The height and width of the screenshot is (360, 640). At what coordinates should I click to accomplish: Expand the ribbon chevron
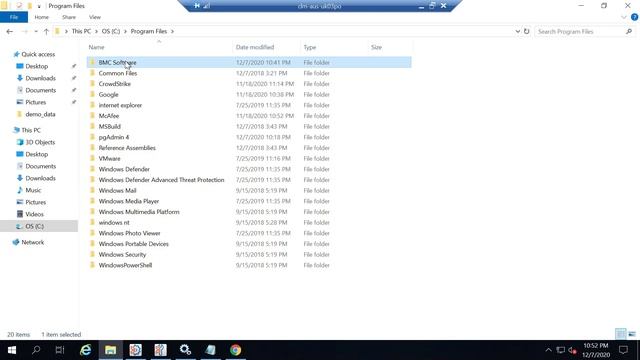[624, 17]
